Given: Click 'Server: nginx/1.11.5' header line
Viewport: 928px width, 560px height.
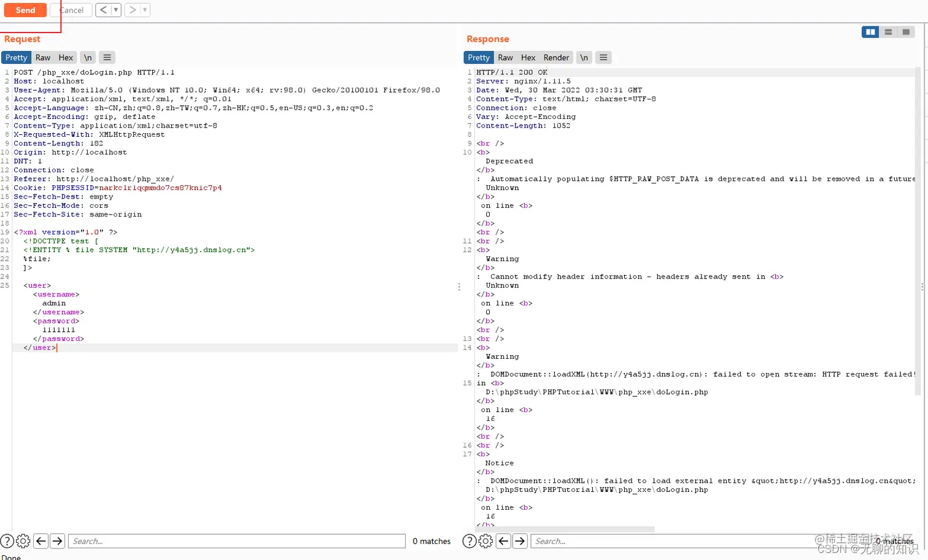Looking at the screenshot, I should pyautogui.click(x=524, y=81).
